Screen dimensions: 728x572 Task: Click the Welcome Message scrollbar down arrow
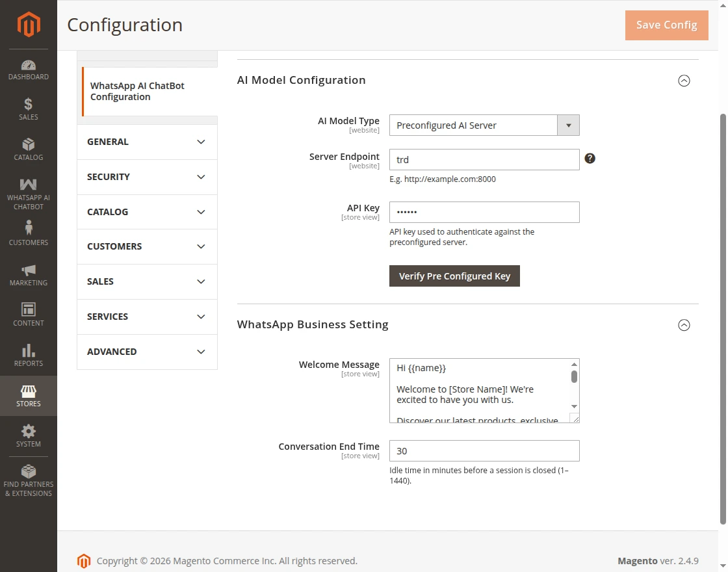575,407
